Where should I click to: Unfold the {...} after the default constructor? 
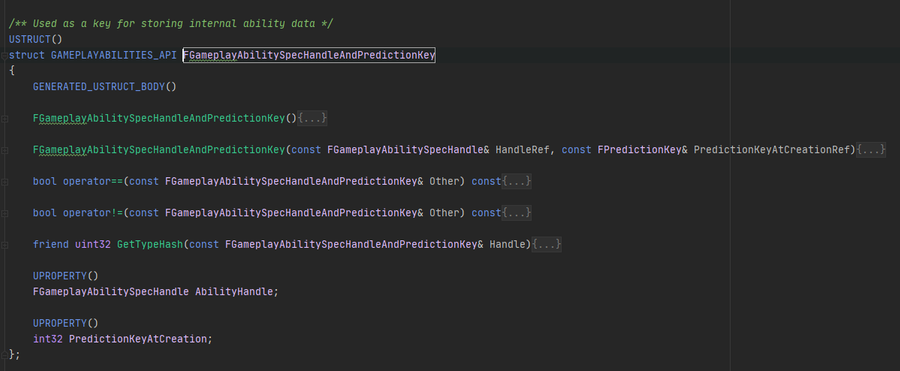coord(313,118)
